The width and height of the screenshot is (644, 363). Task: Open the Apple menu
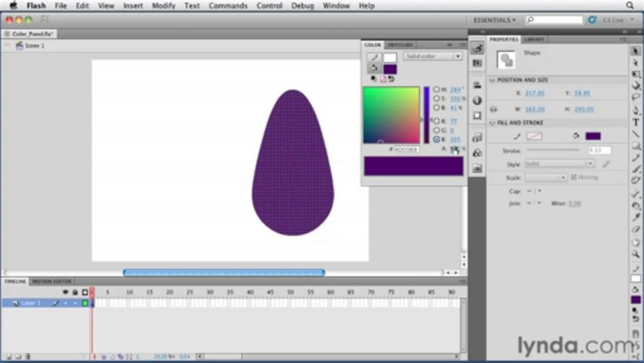[x=13, y=6]
